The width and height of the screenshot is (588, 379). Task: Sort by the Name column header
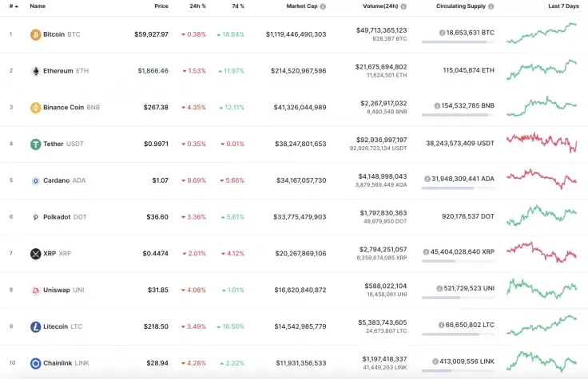pos(38,6)
